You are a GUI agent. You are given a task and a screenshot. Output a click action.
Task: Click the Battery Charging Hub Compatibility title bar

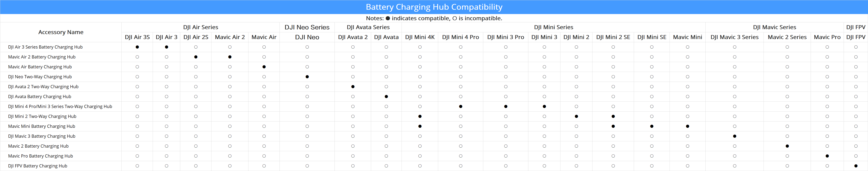click(x=434, y=7)
